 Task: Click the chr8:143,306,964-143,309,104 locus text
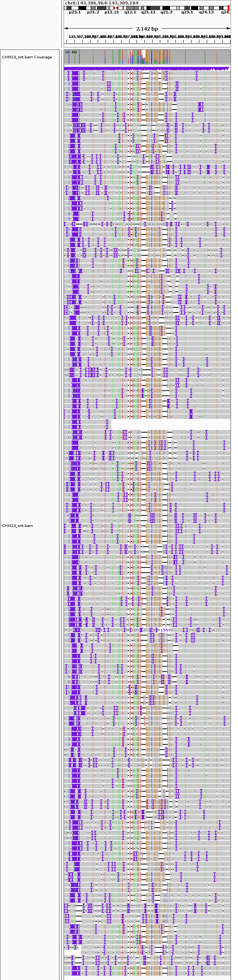[x=102, y=3]
